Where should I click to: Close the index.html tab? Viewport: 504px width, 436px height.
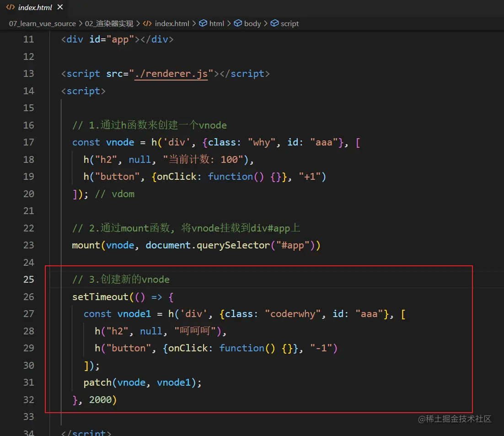60,7
